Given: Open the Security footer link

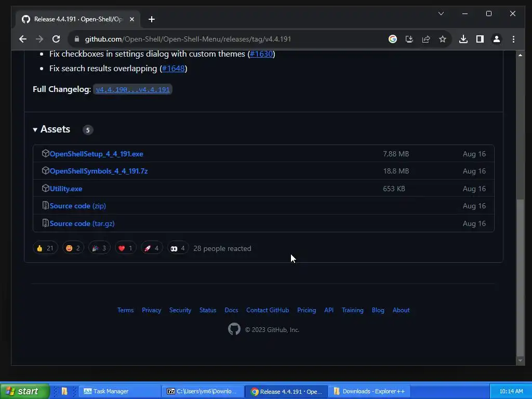Looking at the screenshot, I should [180, 310].
